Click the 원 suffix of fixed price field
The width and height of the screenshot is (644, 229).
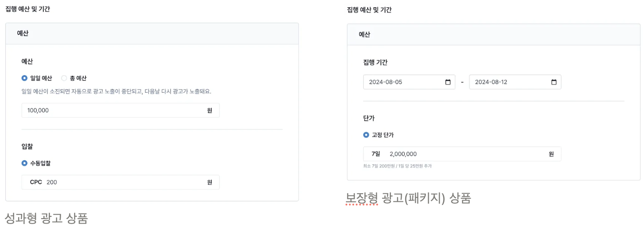(551, 154)
